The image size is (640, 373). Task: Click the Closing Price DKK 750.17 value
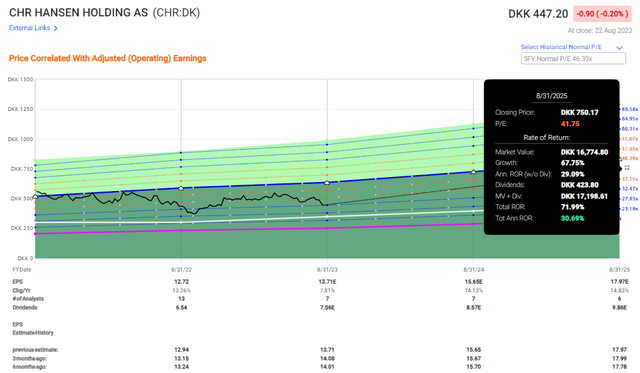[580, 113]
